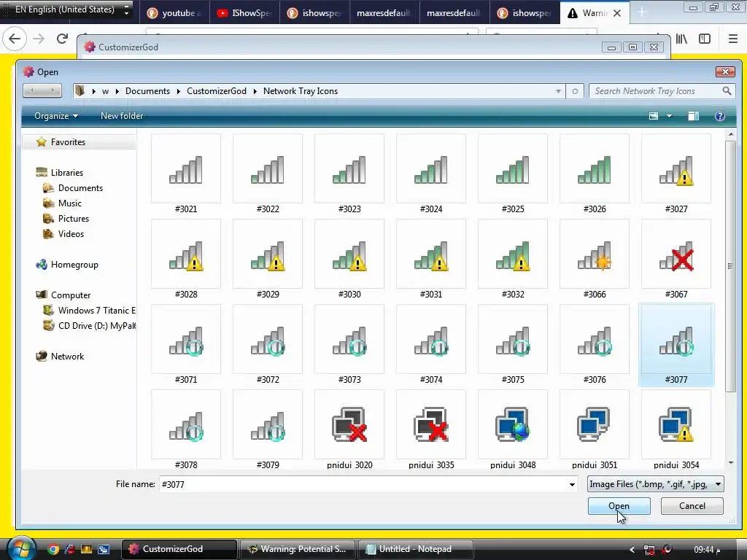Choose the #3027 warning signal icon
The width and height of the screenshot is (747, 560).
(676, 174)
